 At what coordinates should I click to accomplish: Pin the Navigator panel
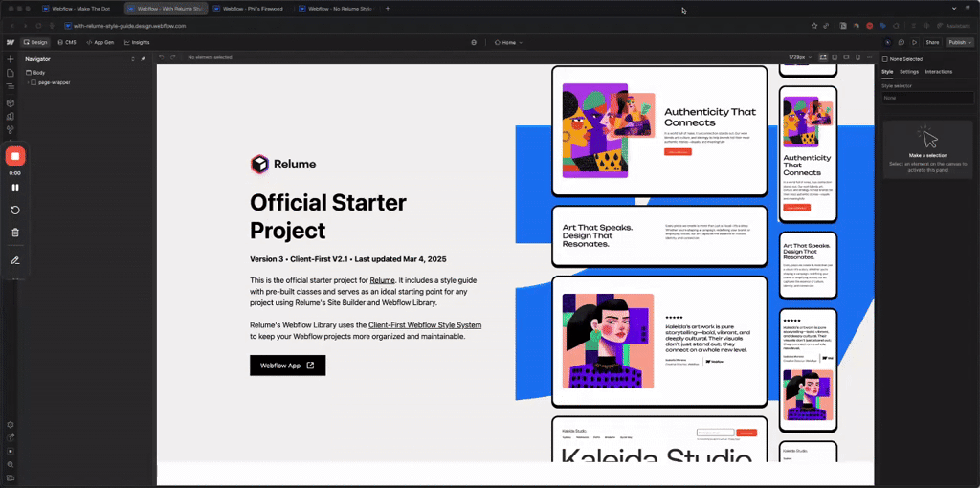144,59
